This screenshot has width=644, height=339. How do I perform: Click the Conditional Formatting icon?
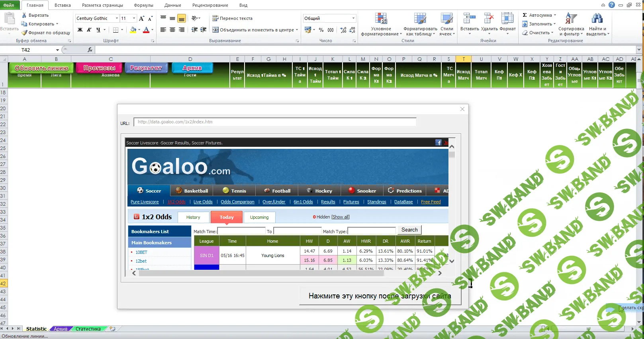tap(381, 19)
